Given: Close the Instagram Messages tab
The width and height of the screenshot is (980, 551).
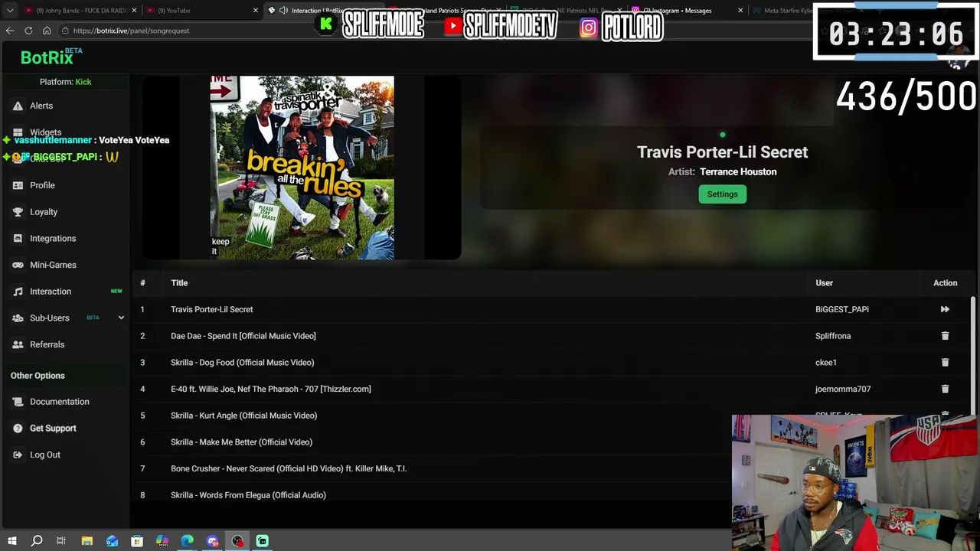Looking at the screenshot, I should point(740,11).
